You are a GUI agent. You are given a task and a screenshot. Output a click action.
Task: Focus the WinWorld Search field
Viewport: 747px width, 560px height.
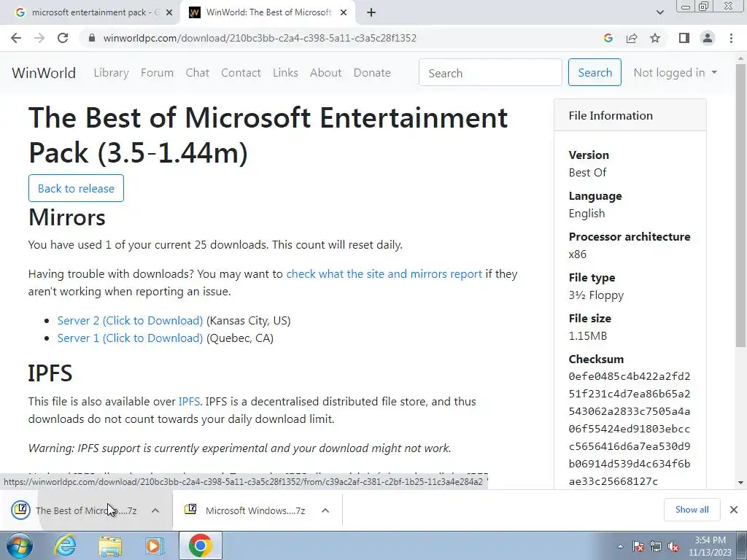[x=490, y=73]
